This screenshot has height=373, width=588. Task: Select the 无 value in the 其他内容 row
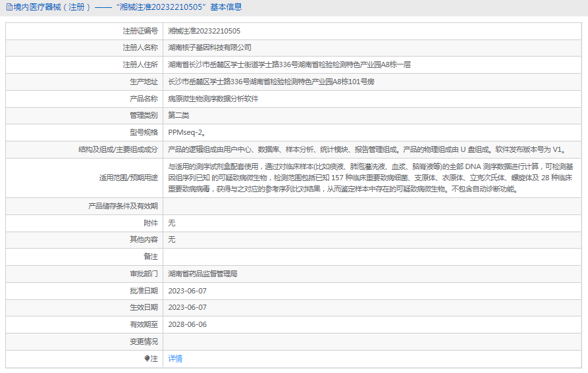point(172,239)
